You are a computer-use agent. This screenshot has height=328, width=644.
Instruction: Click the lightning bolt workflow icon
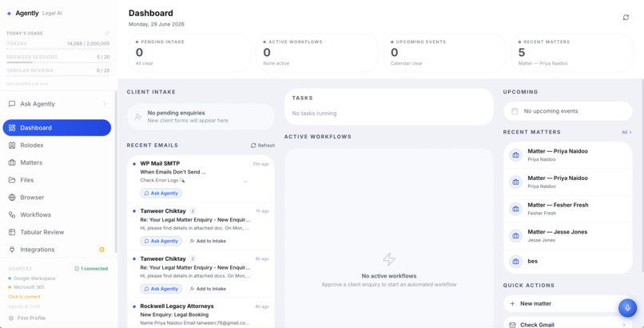[x=389, y=259]
